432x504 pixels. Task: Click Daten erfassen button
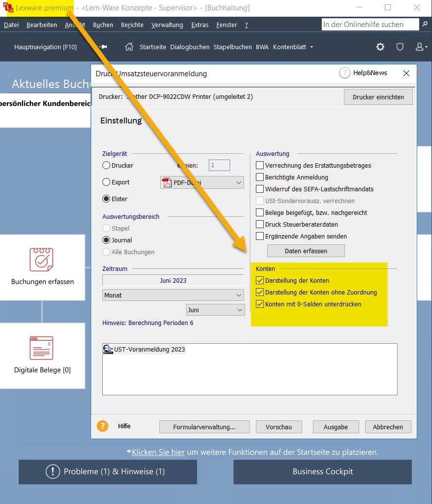pyautogui.click(x=306, y=251)
